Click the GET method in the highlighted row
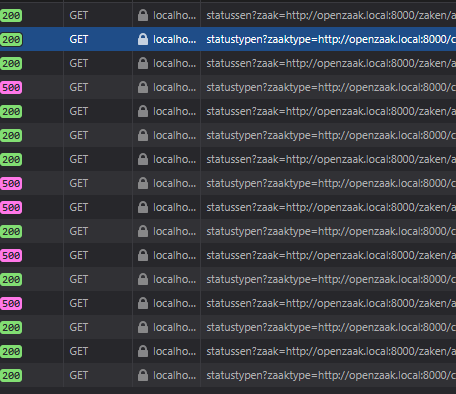456x394 pixels. pos(79,39)
